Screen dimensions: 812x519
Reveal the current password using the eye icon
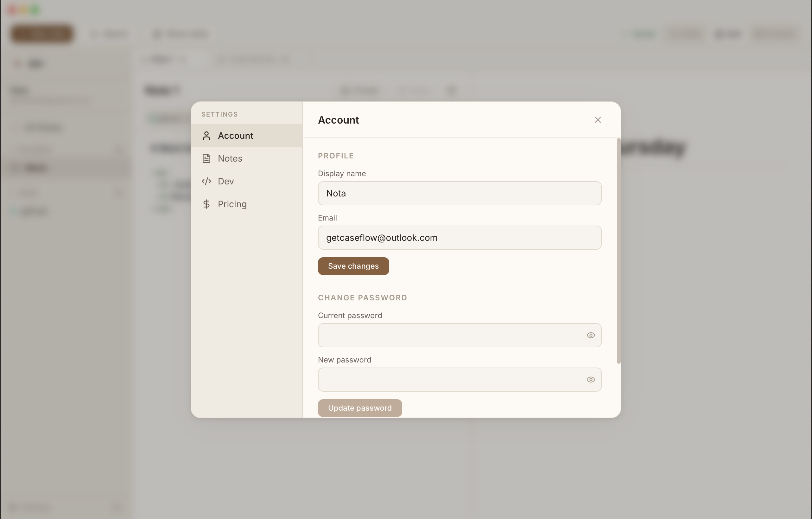591,335
